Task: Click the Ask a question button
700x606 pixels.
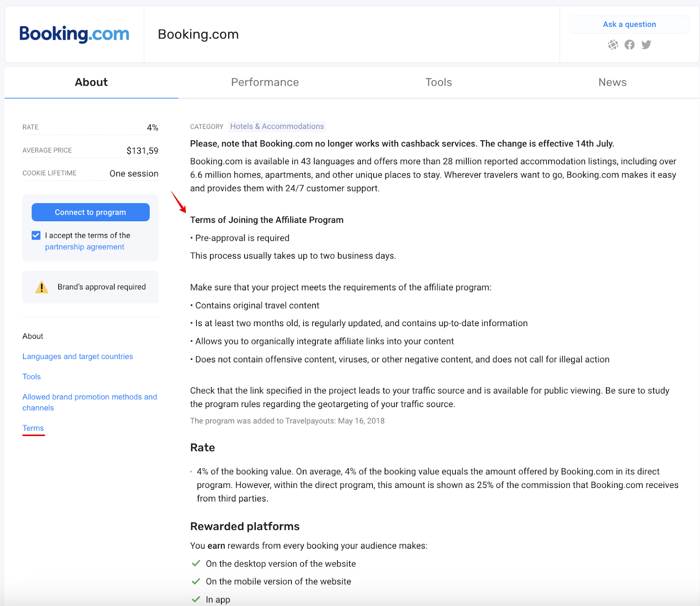Action: coord(630,24)
